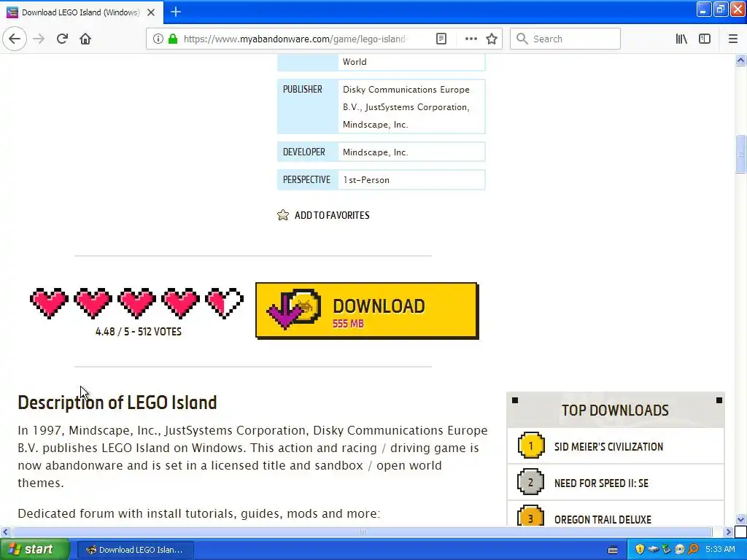Toggle reader view in address bar
The height and width of the screenshot is (560, 747).
click(x=441, y=39)
